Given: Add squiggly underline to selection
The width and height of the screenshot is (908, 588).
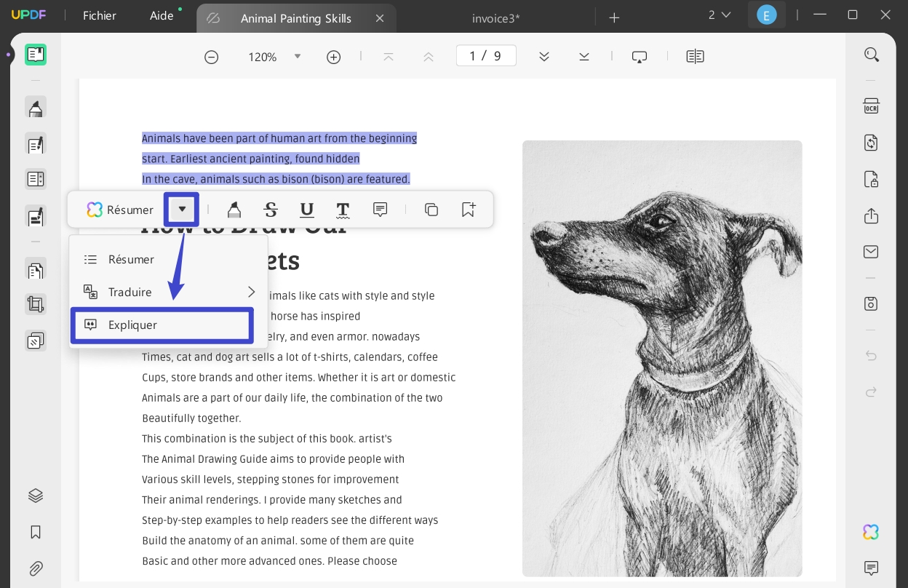Looking at the screenshot, I should click(x=343, y=210).
